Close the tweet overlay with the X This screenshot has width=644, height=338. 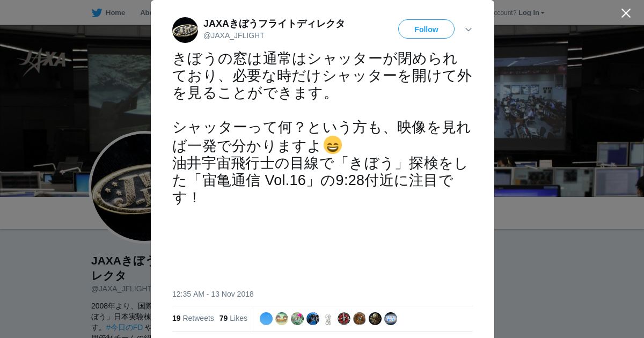[x=626, y=13]
